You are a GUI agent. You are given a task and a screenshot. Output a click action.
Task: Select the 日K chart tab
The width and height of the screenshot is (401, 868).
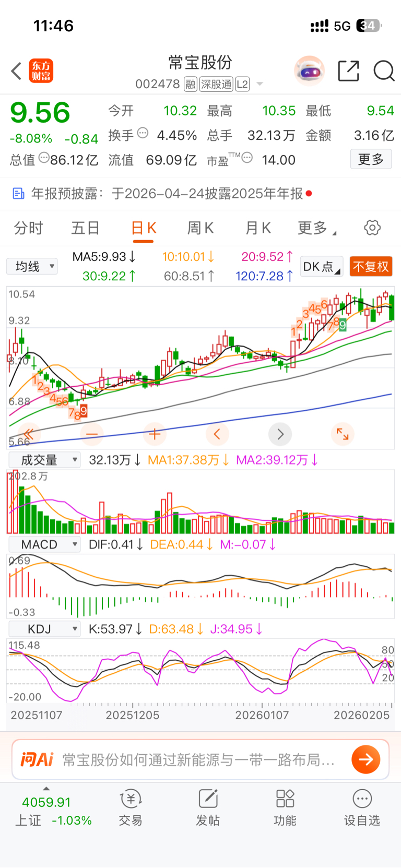(x=143, y=229)
